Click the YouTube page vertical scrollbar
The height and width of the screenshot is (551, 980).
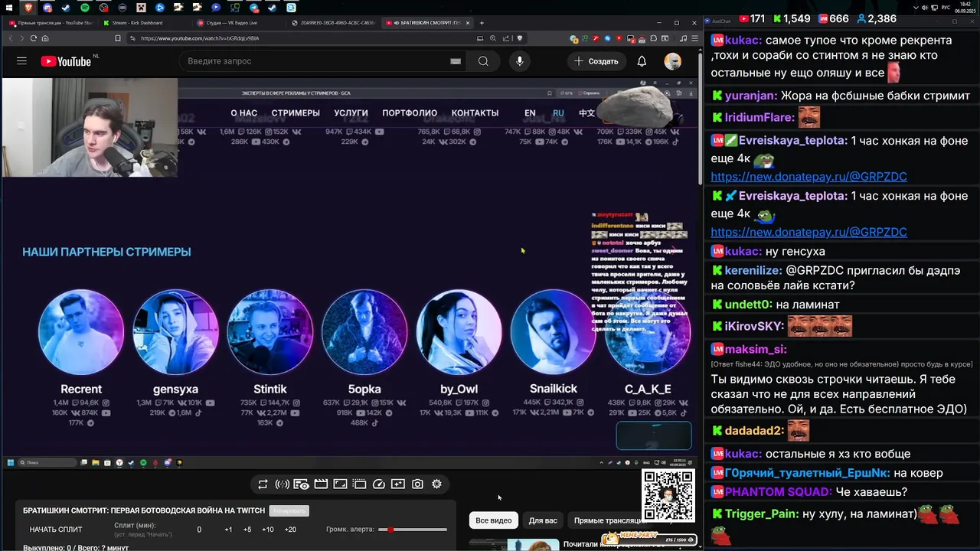(700, 118)
